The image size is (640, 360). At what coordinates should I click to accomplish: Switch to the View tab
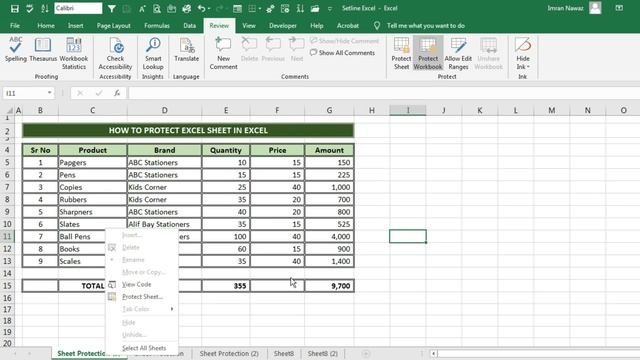[249, 26]
